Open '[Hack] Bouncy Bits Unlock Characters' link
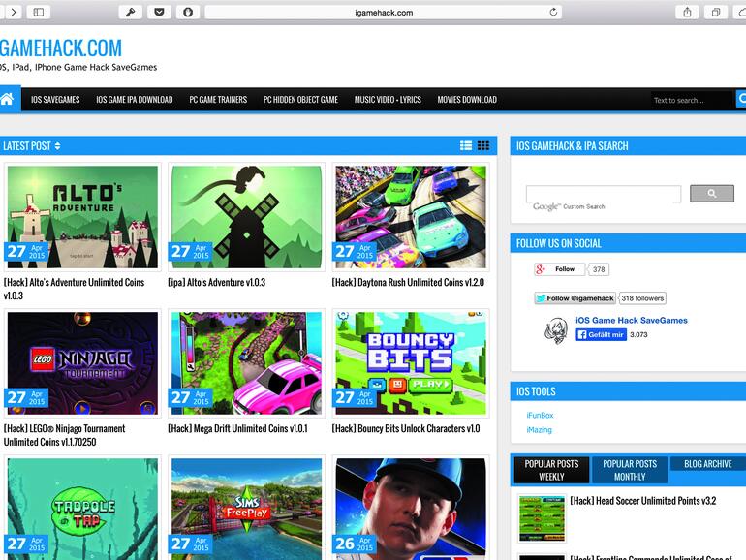The image size is (746, 560). [x=405, y=428]
